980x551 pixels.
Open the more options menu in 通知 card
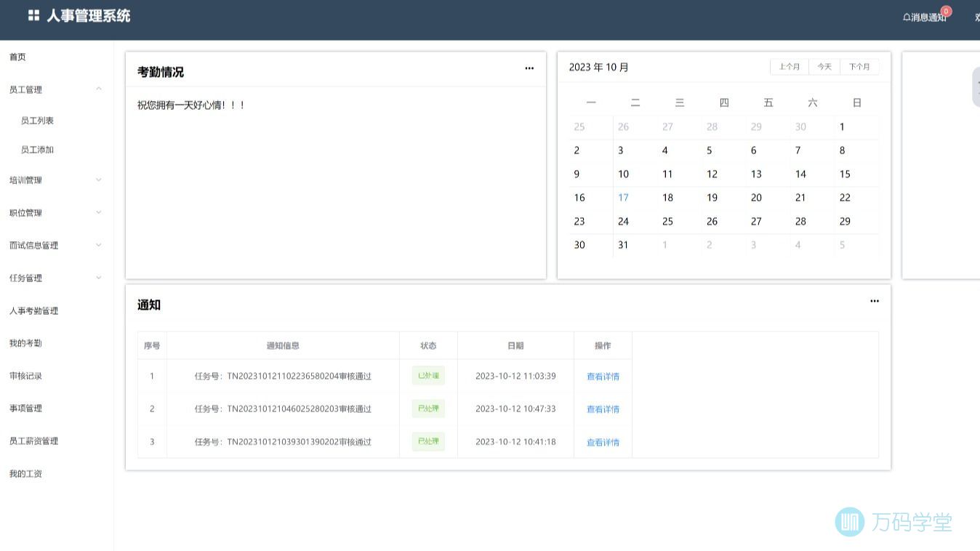875,301
